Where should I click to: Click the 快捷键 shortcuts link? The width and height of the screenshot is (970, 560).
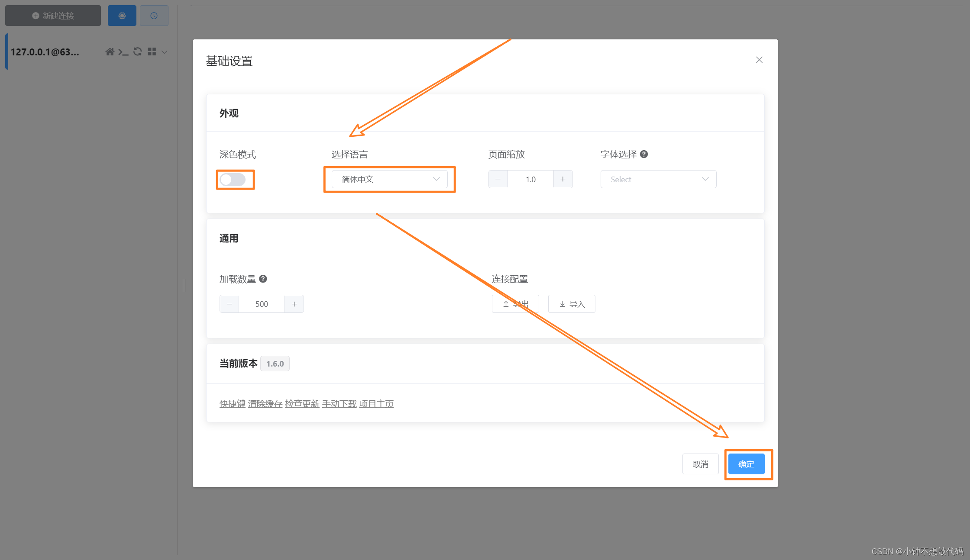(x=232, y=404)
